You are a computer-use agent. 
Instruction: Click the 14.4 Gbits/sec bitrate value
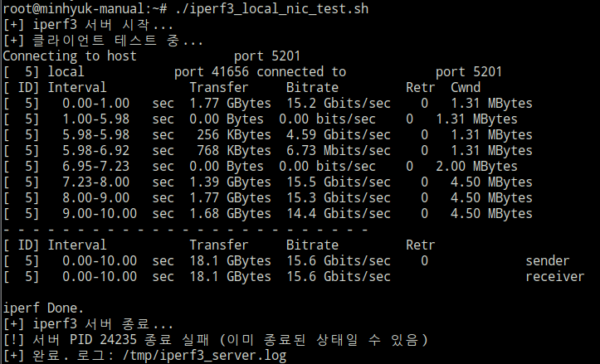(339, 213)
